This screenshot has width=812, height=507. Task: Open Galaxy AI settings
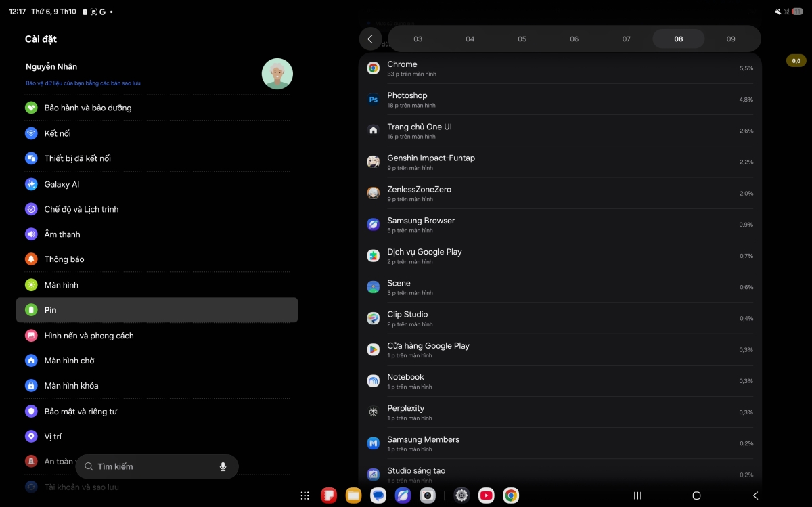pos(157,184)
